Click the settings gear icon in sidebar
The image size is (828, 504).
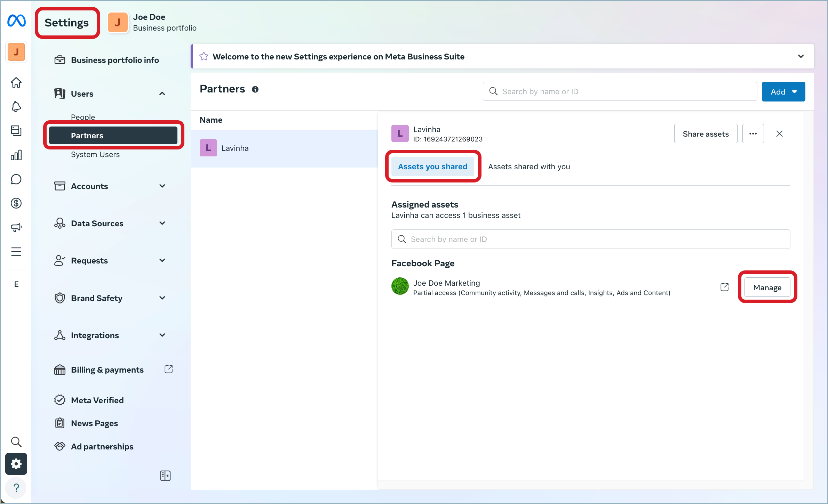click(x=16, y=464)
